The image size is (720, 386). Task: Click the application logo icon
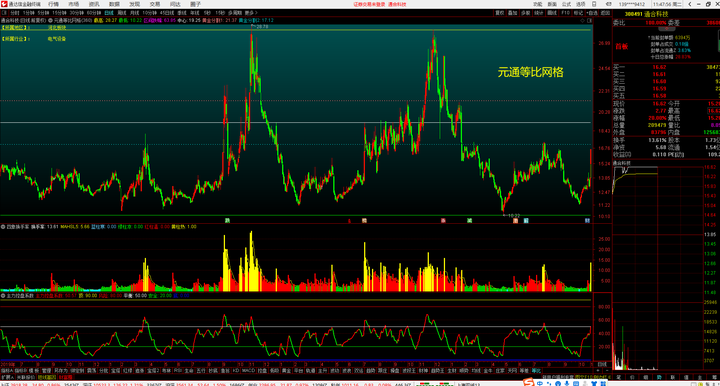click(4, 4)
